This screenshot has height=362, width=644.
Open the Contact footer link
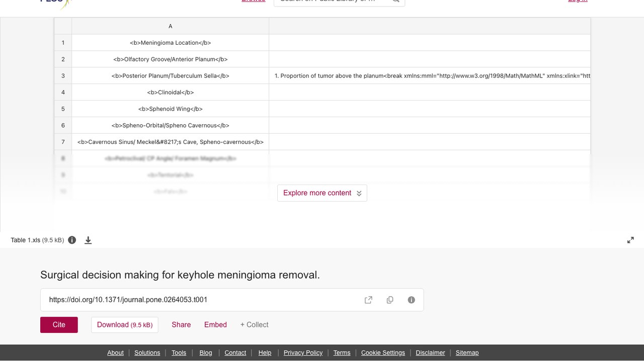235,352
